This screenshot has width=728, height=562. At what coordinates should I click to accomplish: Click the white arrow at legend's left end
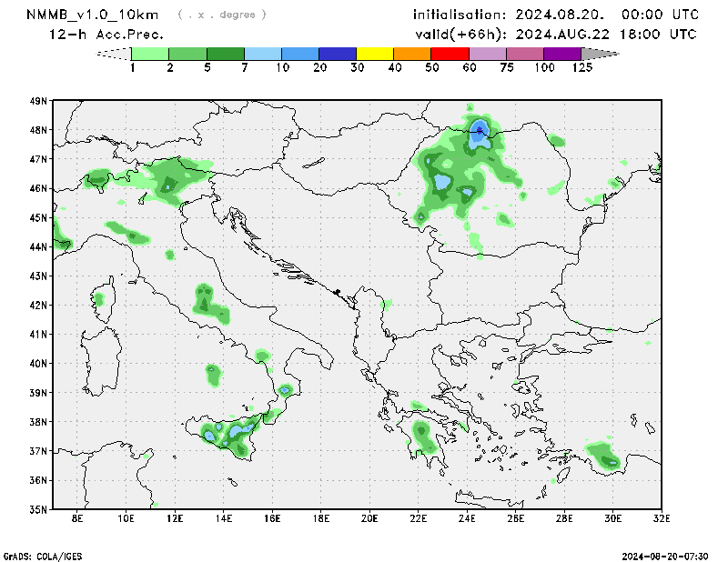click(114, 54)
